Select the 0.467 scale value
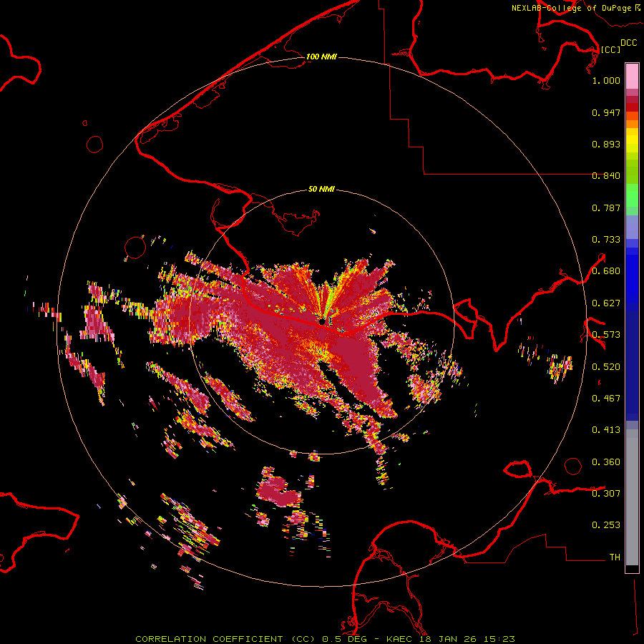The width and height of the screenshot is (644, 644). coord(606,399)
